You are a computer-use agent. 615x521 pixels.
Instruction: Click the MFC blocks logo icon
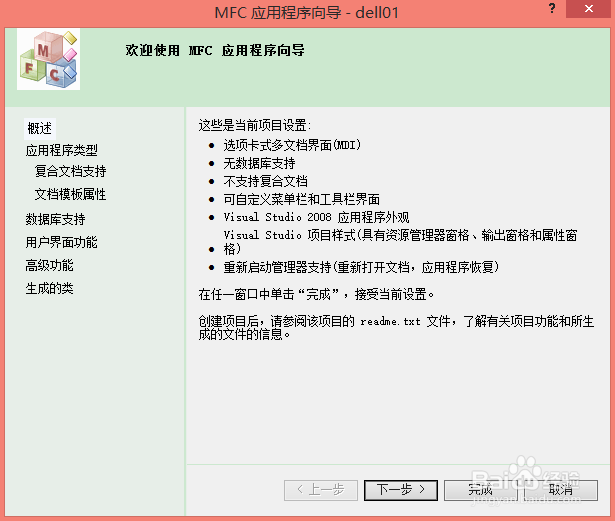point(49,59)
